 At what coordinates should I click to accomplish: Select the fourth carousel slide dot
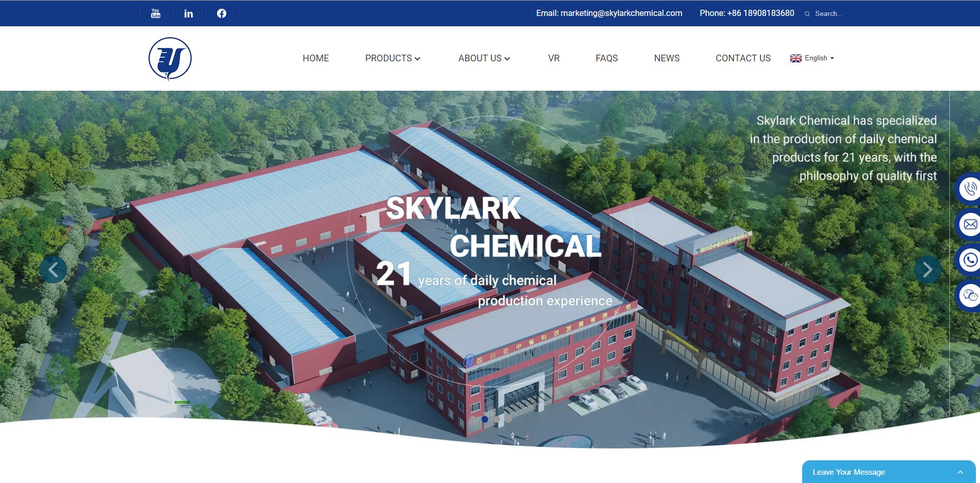point(508,419)
